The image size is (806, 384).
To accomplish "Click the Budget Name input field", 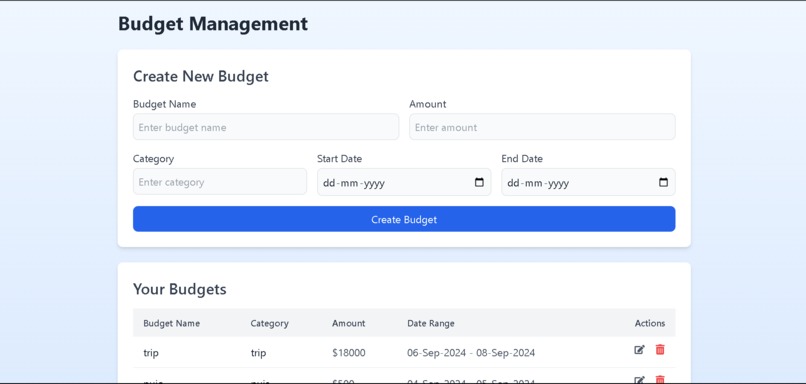I will click(266, 127).
